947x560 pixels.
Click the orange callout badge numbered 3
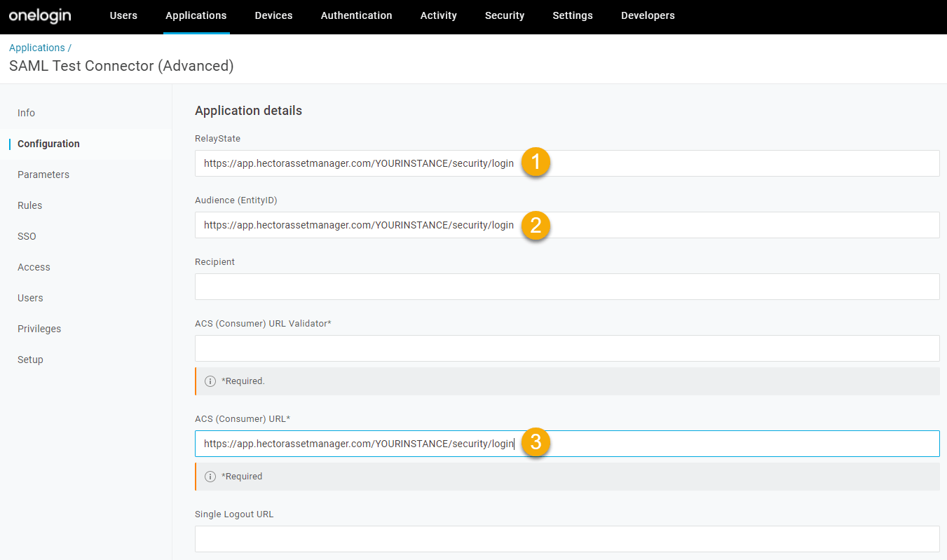[x=535, y=443]
